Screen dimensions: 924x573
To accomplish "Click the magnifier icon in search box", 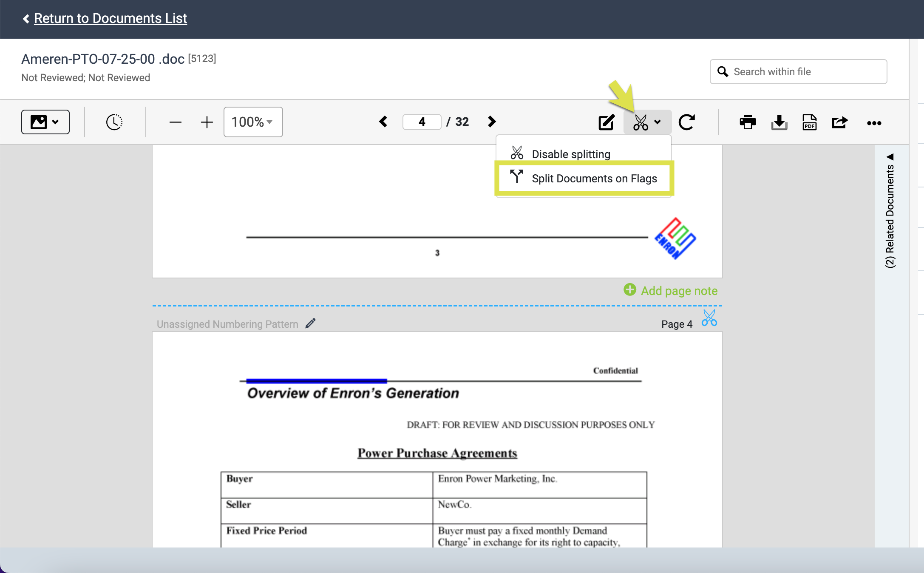I will (x=723, y=72).
